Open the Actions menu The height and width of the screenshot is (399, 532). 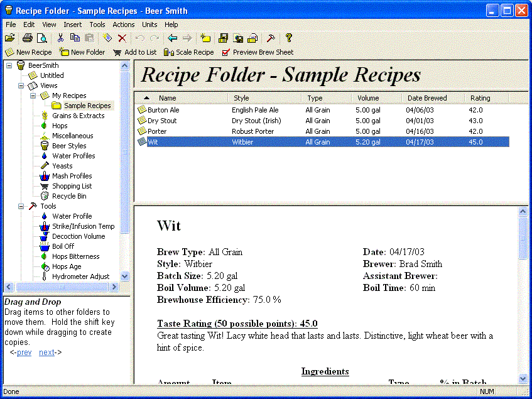(124, 25)
